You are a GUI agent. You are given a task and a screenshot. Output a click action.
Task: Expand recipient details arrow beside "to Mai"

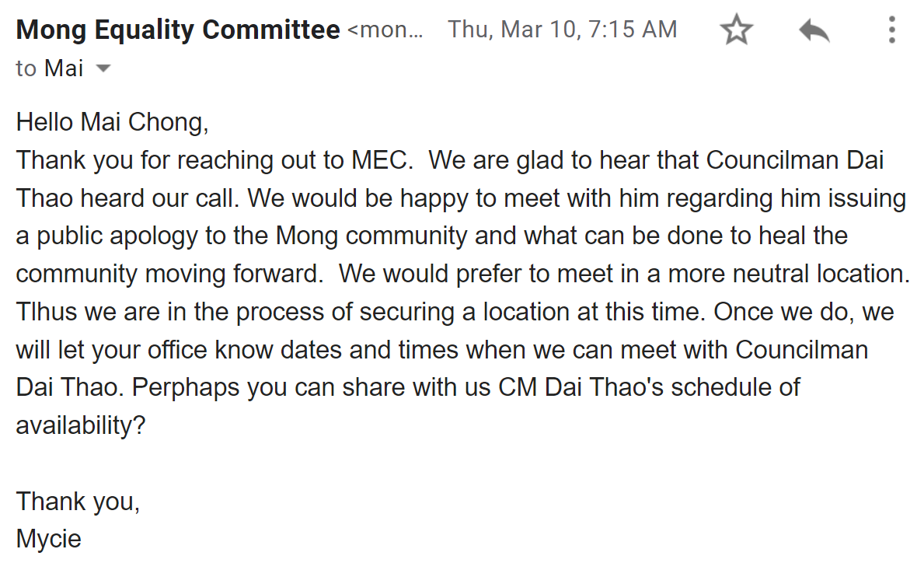(x=103, y=68)
